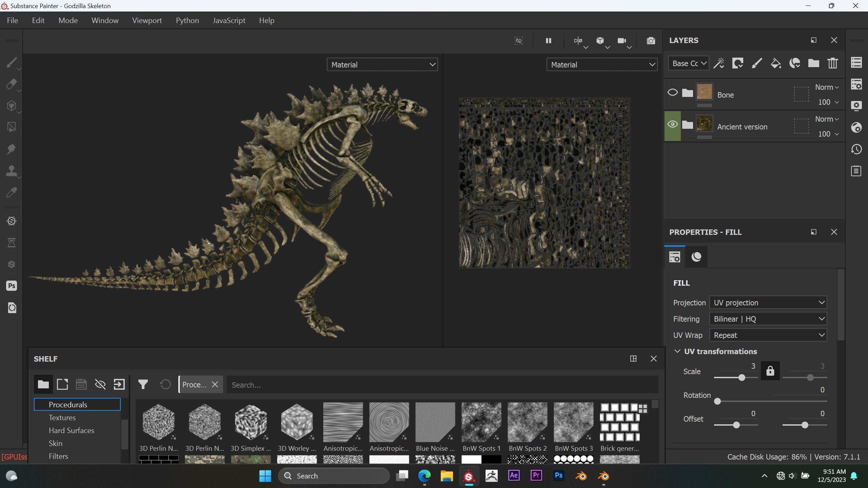This screenshot has width=868, height=488.
Task: Select the Projection tool
Action: point(11,106)
